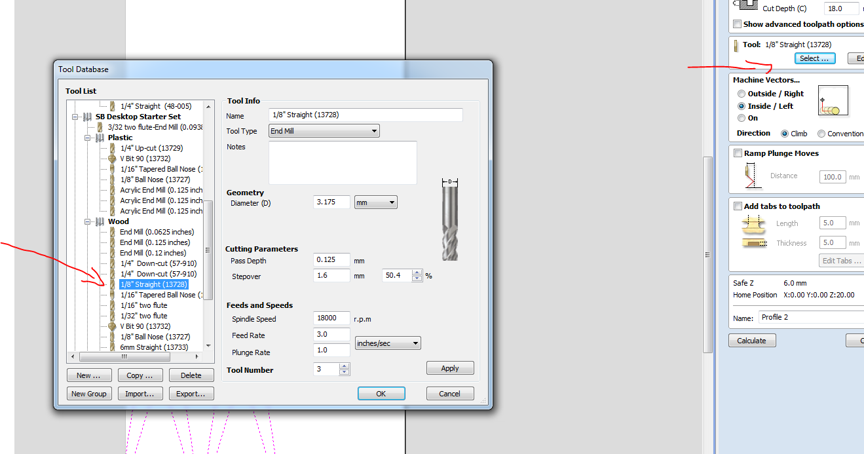Click the group icon beside Plastic
The image size is (864, 454).
100,138
